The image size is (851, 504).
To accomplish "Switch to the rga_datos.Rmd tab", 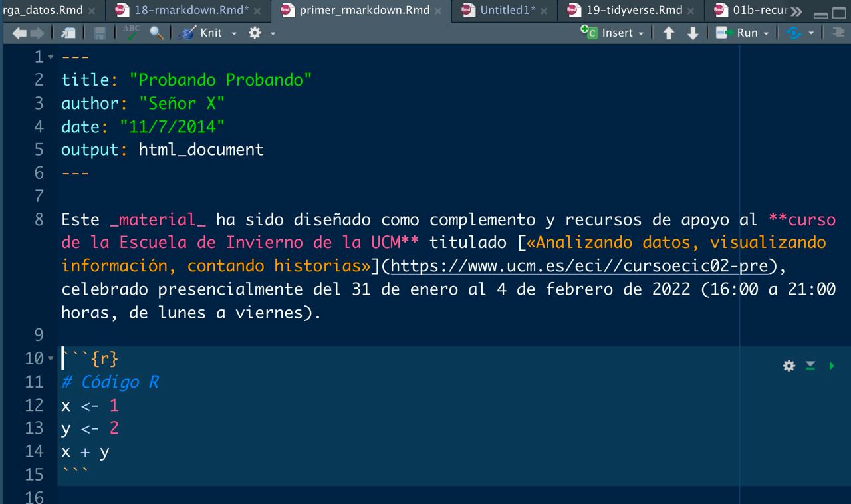I will point(43,10).
